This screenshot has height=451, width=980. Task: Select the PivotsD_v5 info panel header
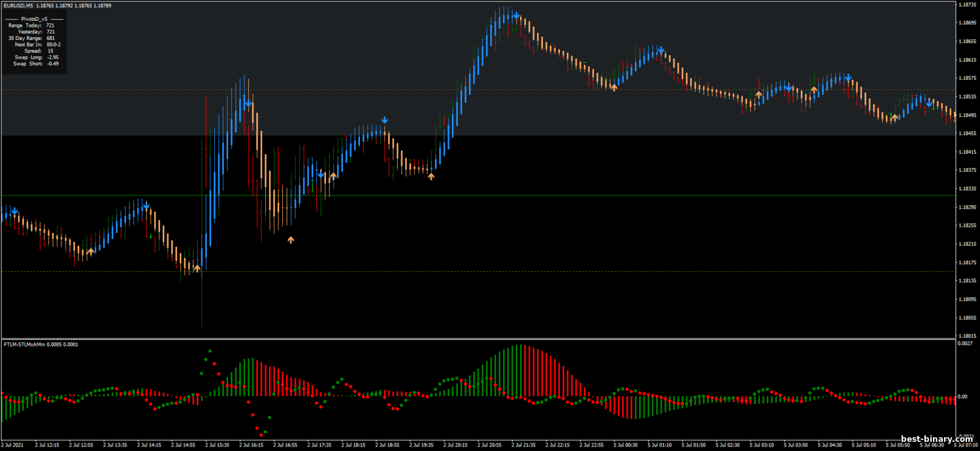pyautogui.click(x=33, y=19)
